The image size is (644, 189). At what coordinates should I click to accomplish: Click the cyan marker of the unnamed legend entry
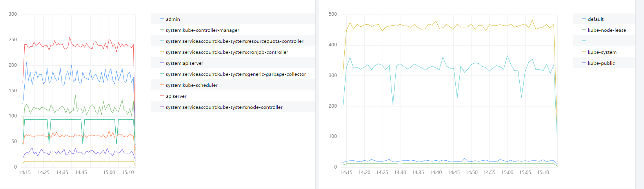[584, 41]
